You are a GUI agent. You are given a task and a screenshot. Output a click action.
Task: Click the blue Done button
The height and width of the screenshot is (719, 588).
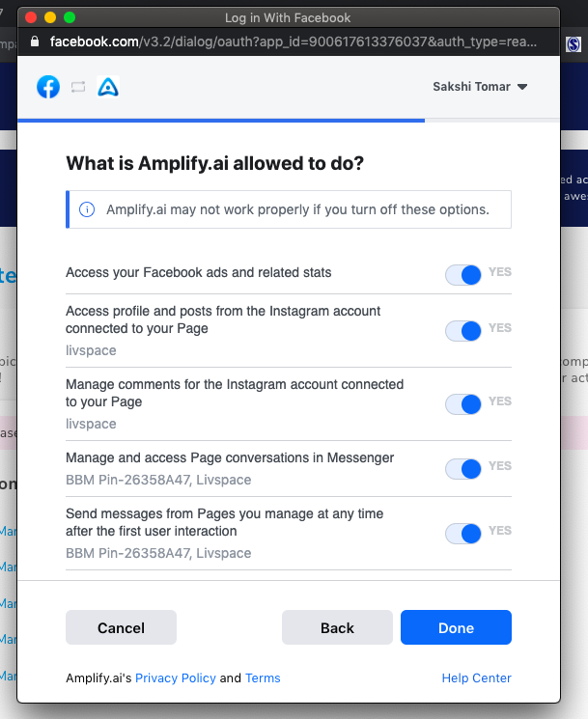tap(456, 627)
